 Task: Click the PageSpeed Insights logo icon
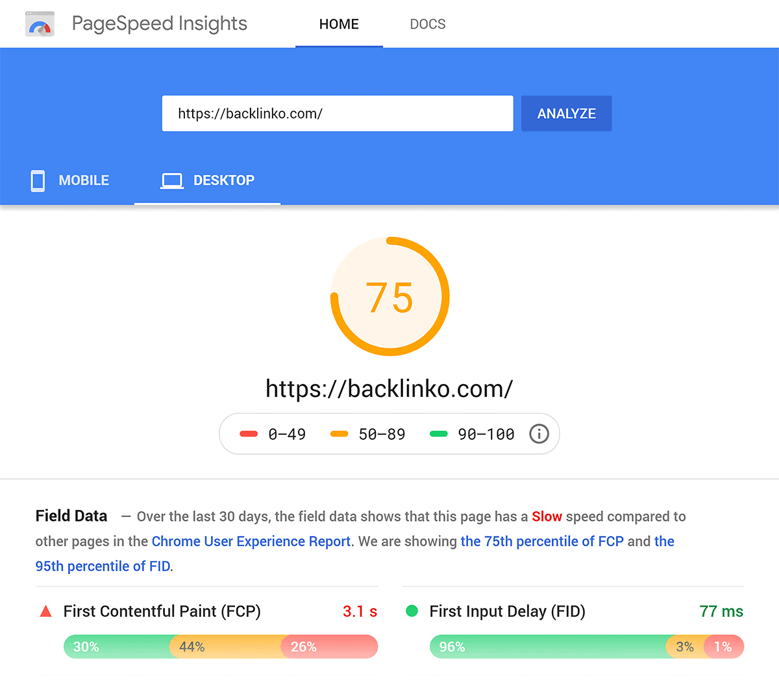point(39,23)
